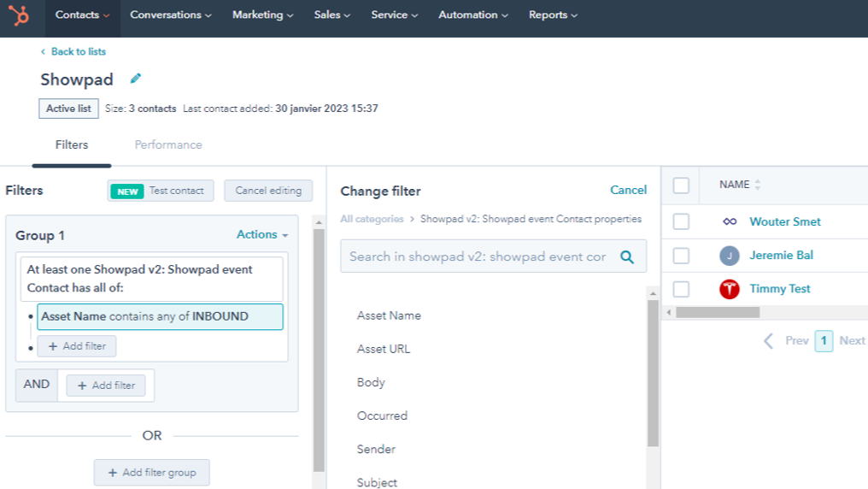The width and height of the screenshot is (868, 489).
Task: Open the Automation menu
Action: (473, 15)
